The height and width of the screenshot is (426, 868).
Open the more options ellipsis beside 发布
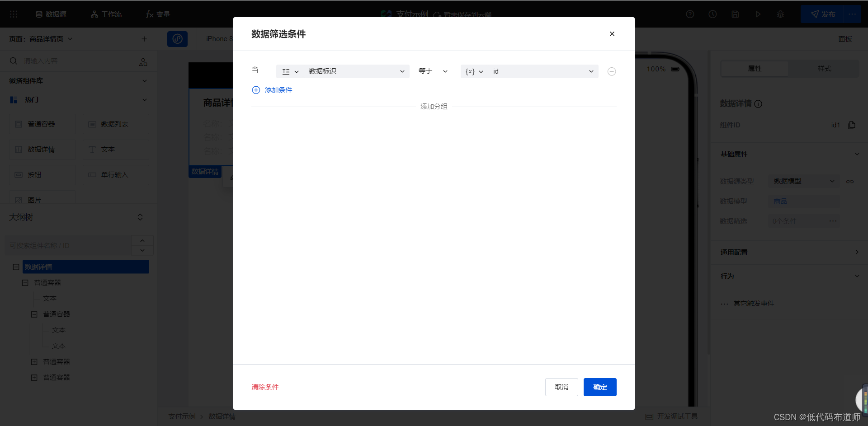852,14
